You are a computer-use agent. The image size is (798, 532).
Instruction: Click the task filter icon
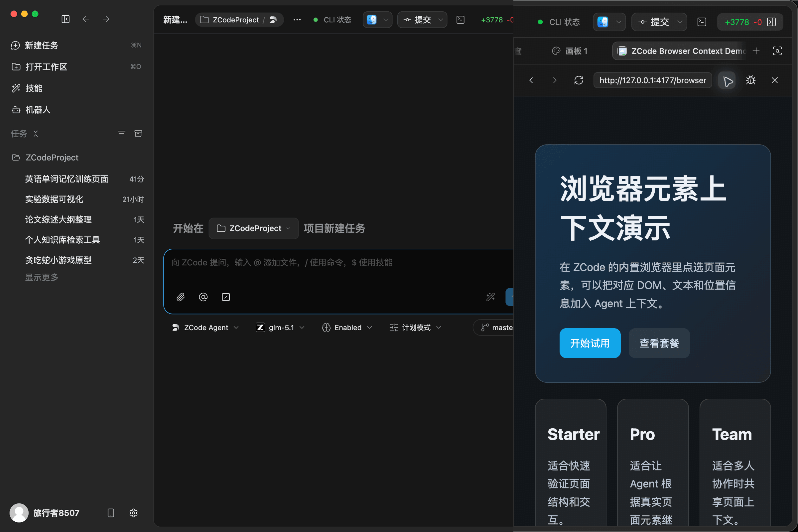pyautogui.click(x=121, y=134)
